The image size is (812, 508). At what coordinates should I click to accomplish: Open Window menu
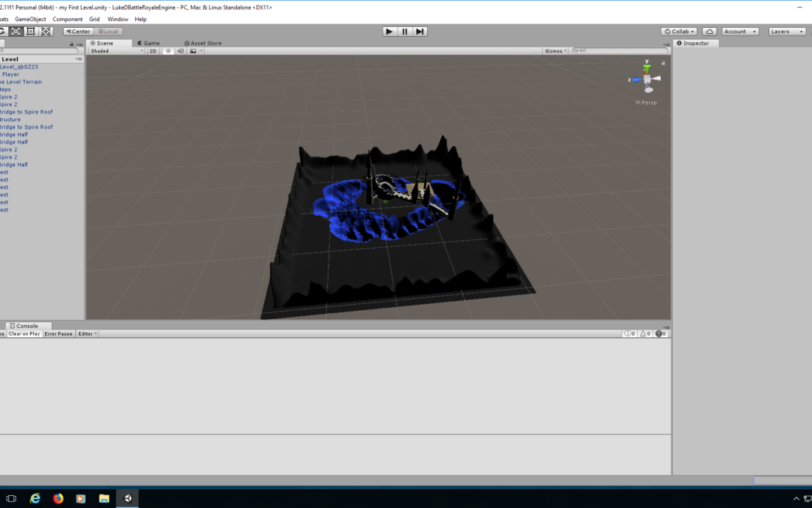point(117,19)
